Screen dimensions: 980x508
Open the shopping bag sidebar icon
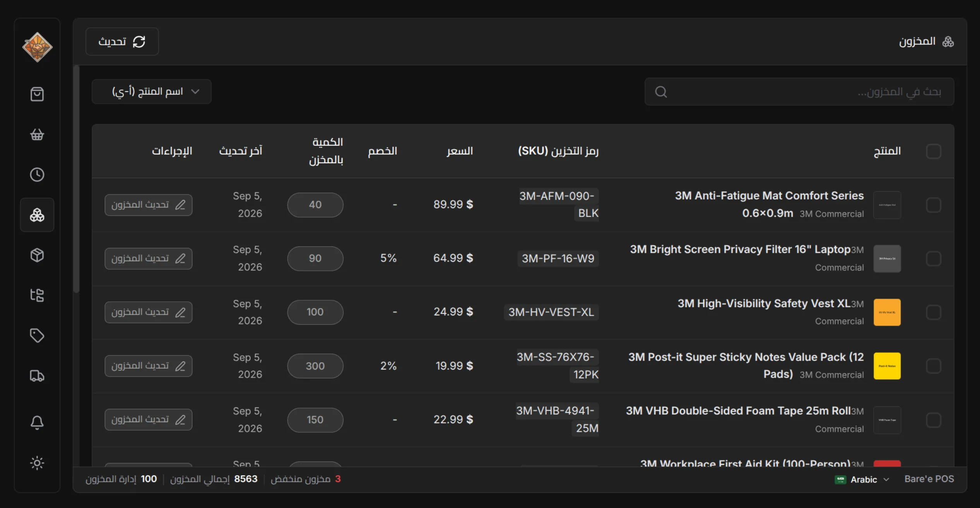[x=37, y=94]
